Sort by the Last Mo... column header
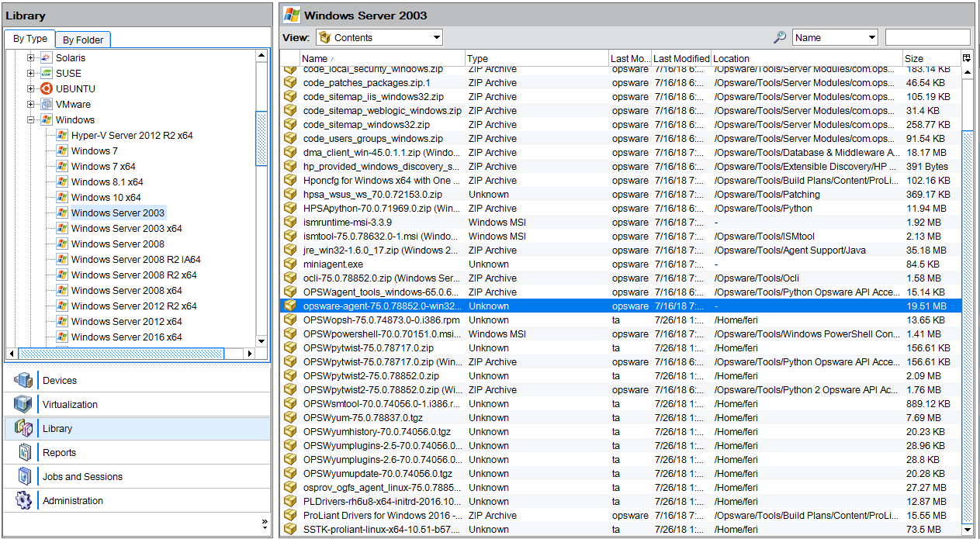980x539 pixels. tap(629, 58)
